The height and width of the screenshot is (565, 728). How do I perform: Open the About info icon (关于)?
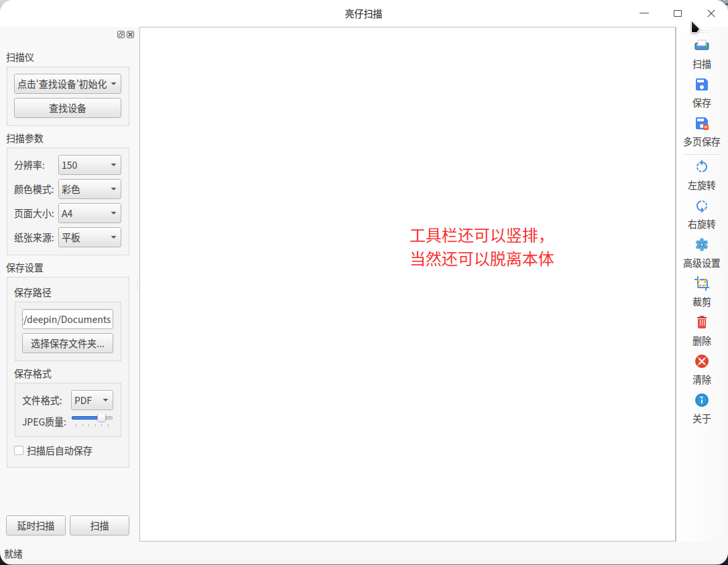[x=702, y=400]
